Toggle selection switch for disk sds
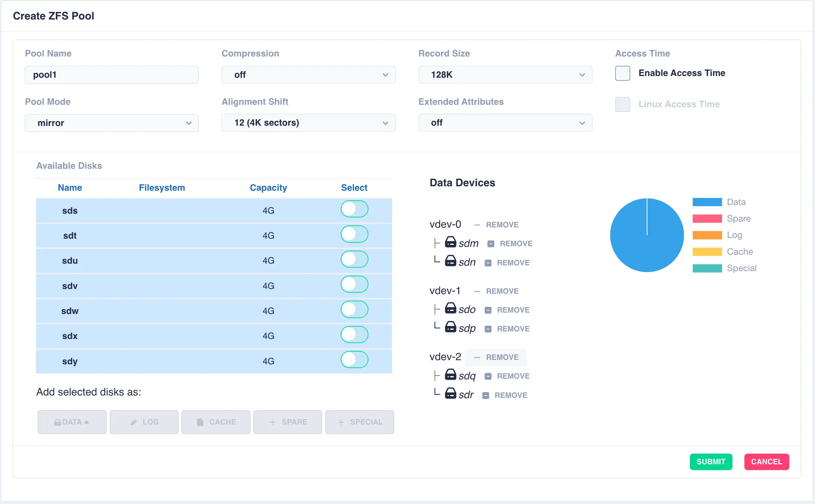Screen dimensions: 815x504 click(354, 209)
